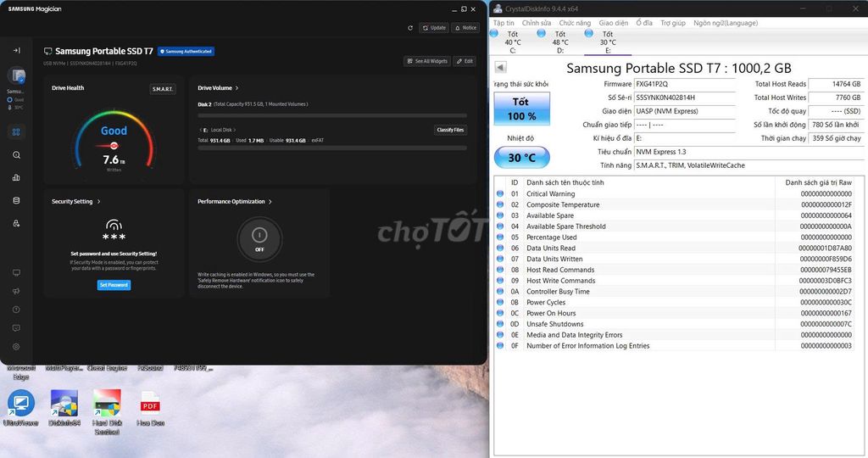The image size is (868, 458).
Task: Select the Data Units Written row
Action: pos(674,260)
